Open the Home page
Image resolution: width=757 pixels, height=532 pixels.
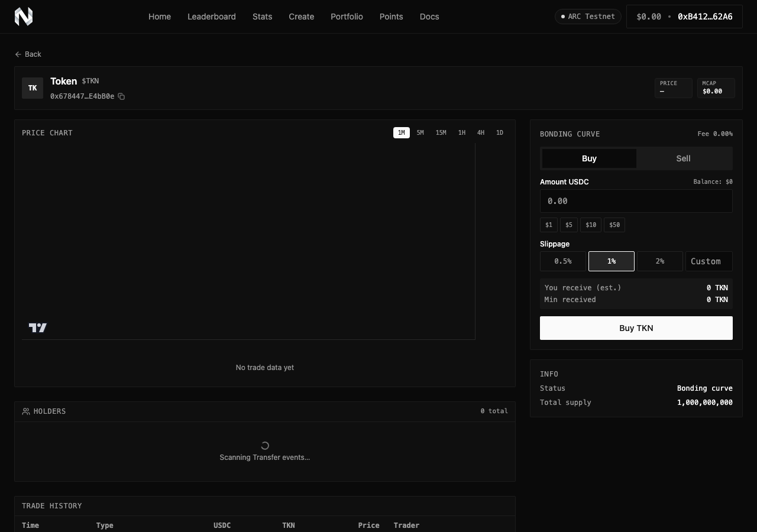160,17
